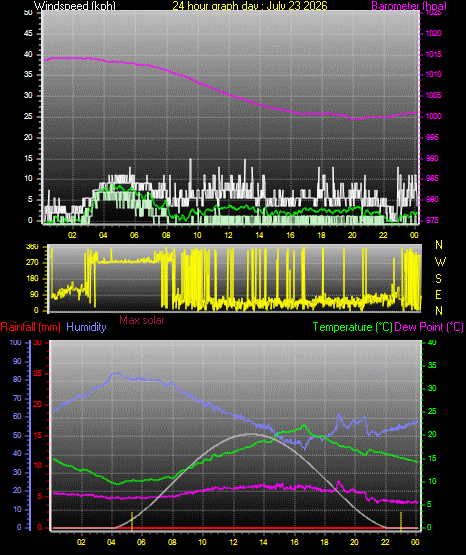The image size is (466, 555).
Task: Click the Rainfall (mm) legend label
Action: click(30, 327)
